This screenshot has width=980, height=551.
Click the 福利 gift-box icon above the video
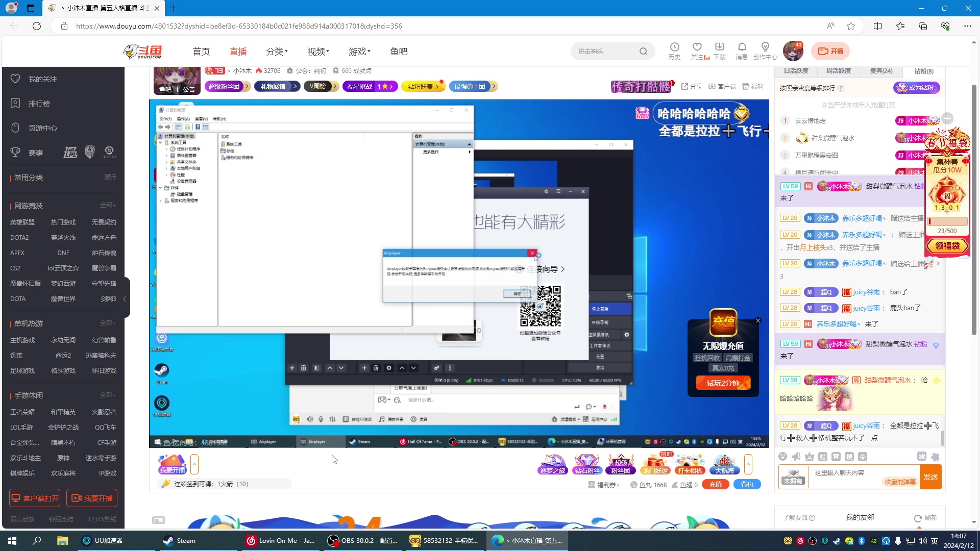tap(752, 86)
